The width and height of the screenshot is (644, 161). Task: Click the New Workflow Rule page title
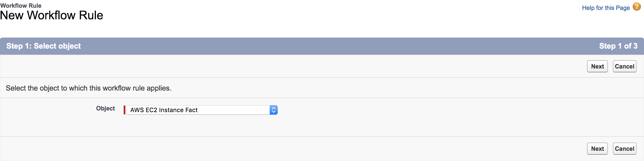[52, 15]
